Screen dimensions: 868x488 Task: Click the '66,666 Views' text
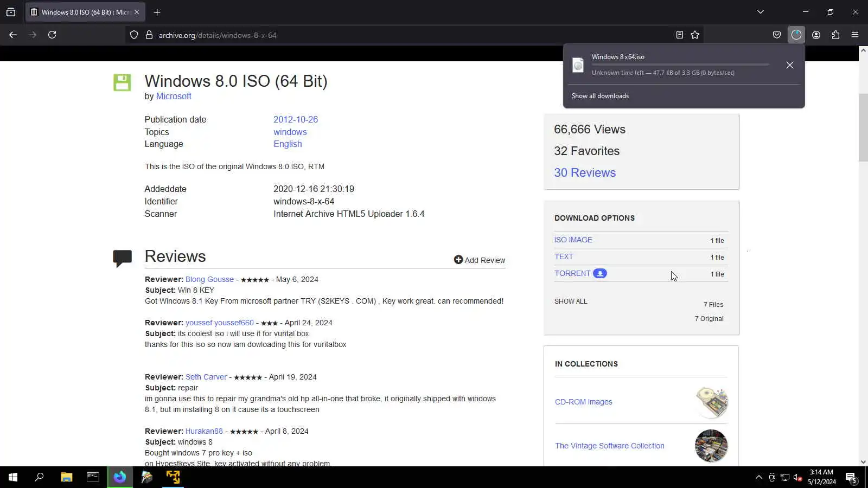coord(590,129)
